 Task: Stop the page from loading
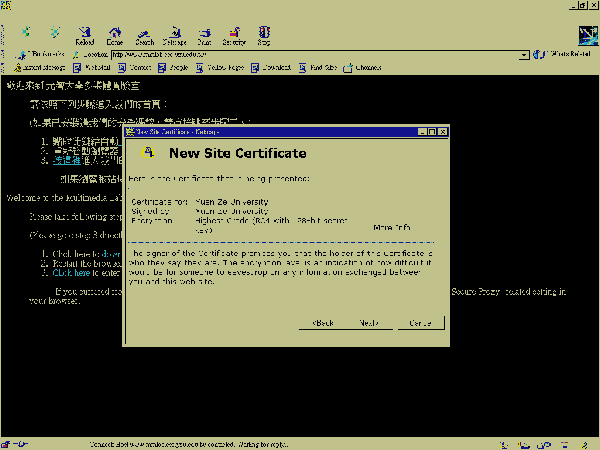tap(264, 36)
